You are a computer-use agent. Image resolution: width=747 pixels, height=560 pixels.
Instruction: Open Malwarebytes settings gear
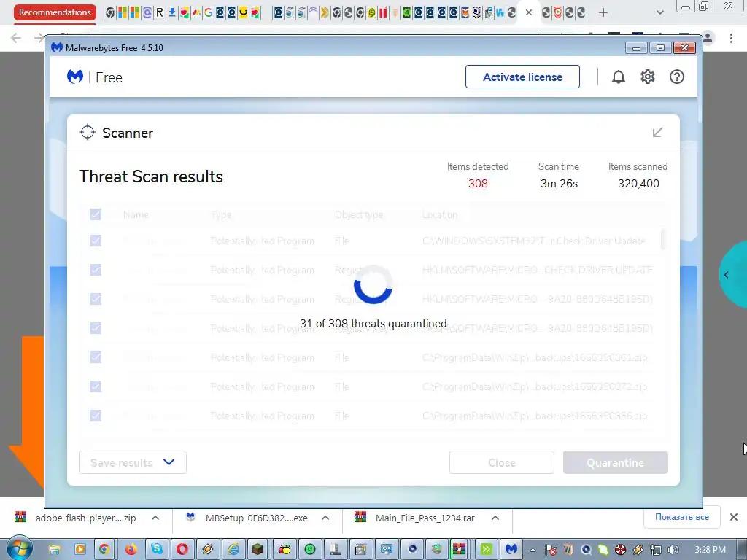648,77
